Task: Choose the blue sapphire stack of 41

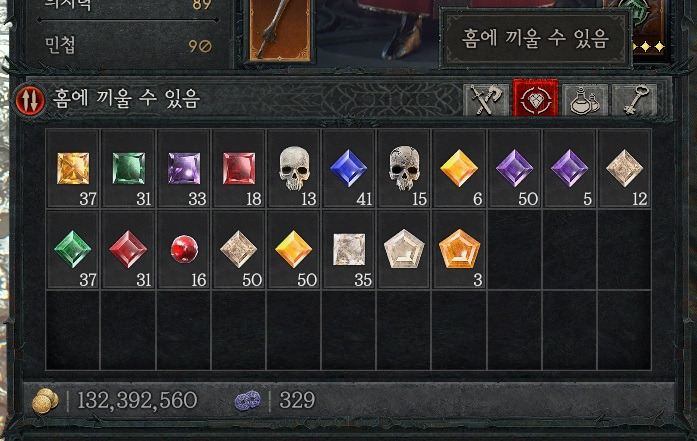Action: 349,168
